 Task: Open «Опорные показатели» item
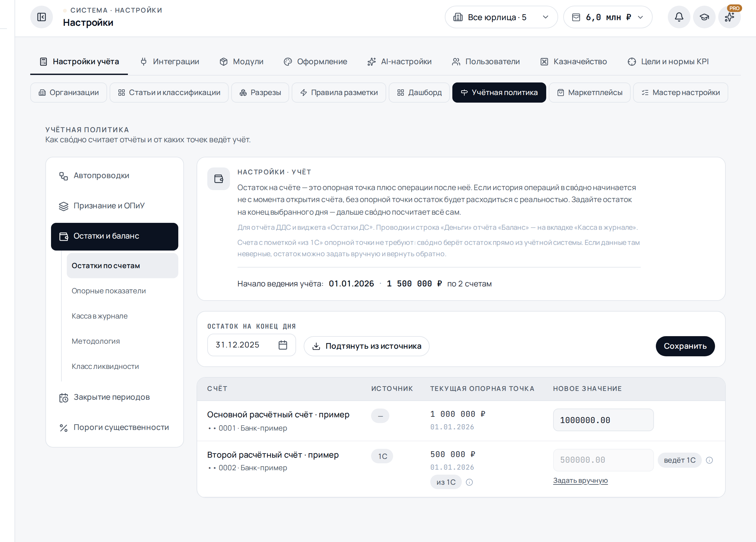(x=122, y=291)
